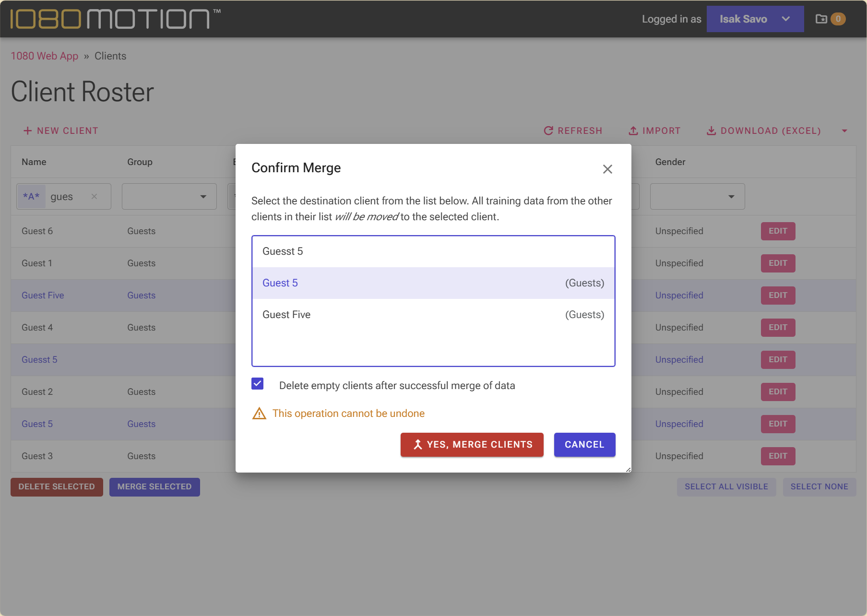867x616 pixels.
Task: Click the Refresh circular arrow icon
Action: pyautogui.click(x=548, y=130)
